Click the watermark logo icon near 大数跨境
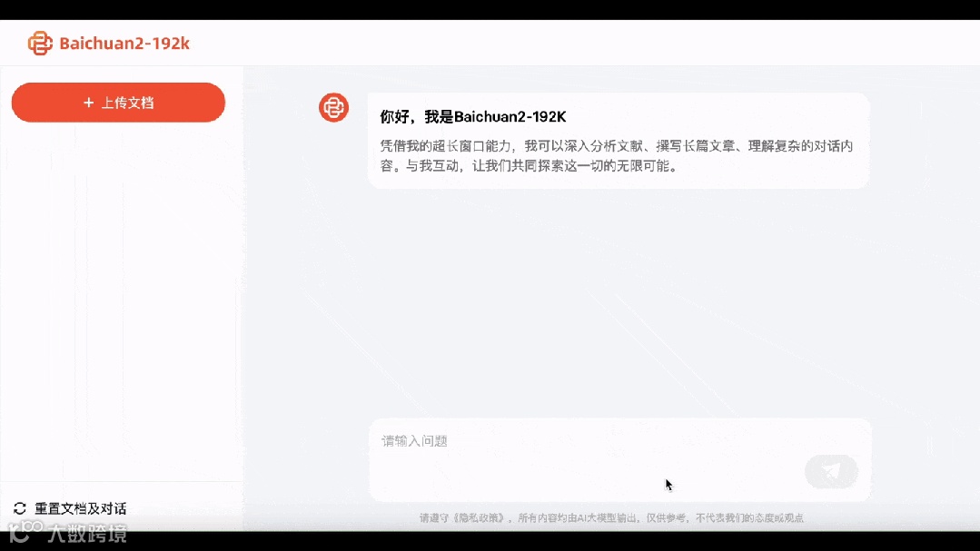Viewport: 980px width, 551px height. [25, 531]
